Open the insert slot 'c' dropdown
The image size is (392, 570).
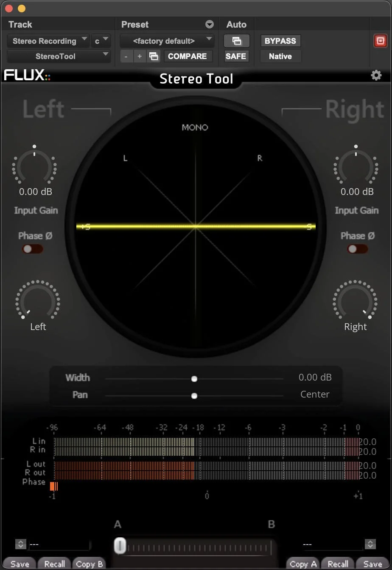101,41
